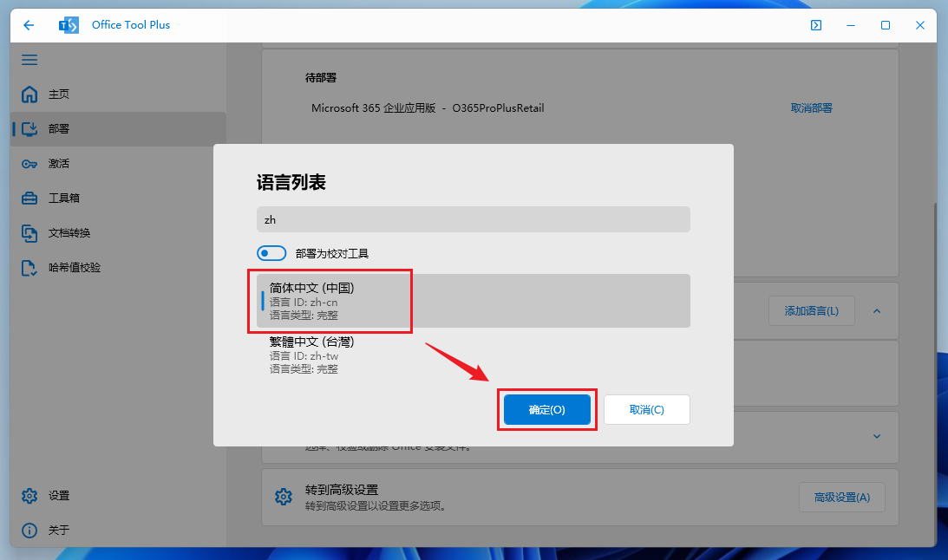Viewport: 948px width, 560px height.
Task: Minimize the Office Tool Plus window
Action: (851, 25)
